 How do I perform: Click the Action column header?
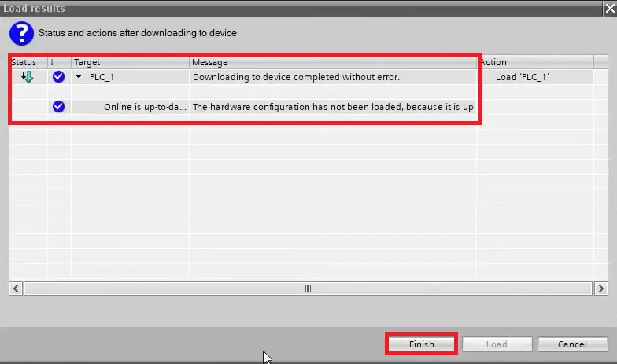(535, 62)
